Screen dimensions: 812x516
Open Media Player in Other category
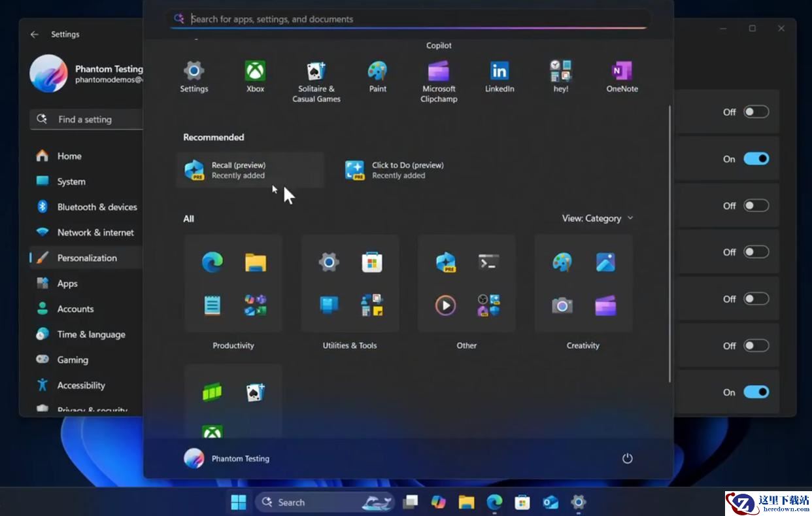[x=445, y=305]
